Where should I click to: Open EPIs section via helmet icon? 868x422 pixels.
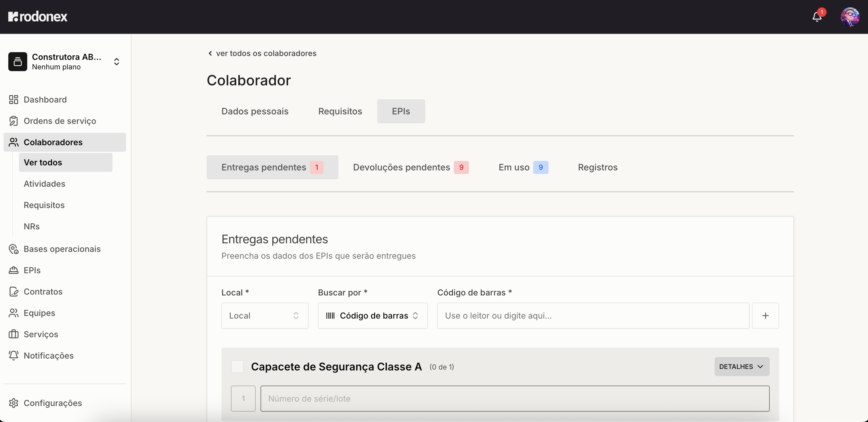click(x=14, y=270)
